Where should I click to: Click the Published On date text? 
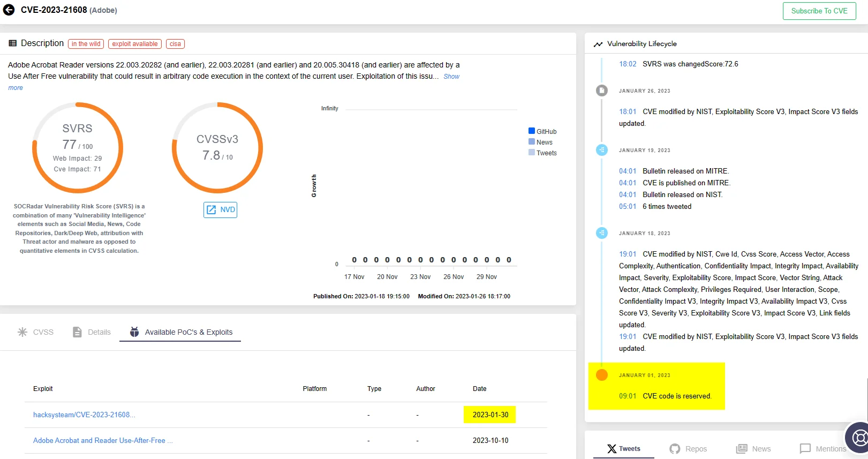(361, 296)
